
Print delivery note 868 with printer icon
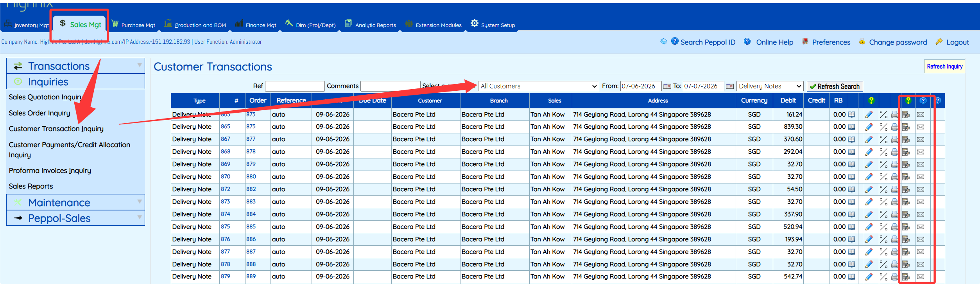pos(894,152)
